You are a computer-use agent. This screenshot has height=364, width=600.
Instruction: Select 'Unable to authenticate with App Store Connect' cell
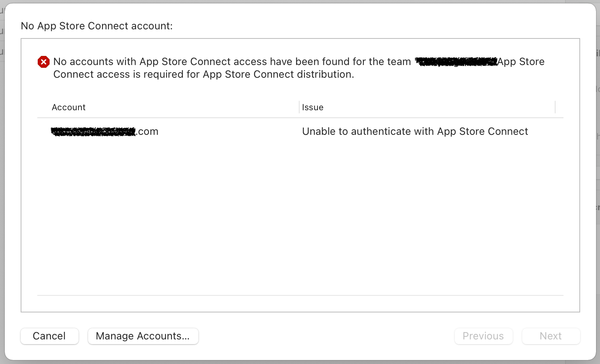tap(415, 131)
